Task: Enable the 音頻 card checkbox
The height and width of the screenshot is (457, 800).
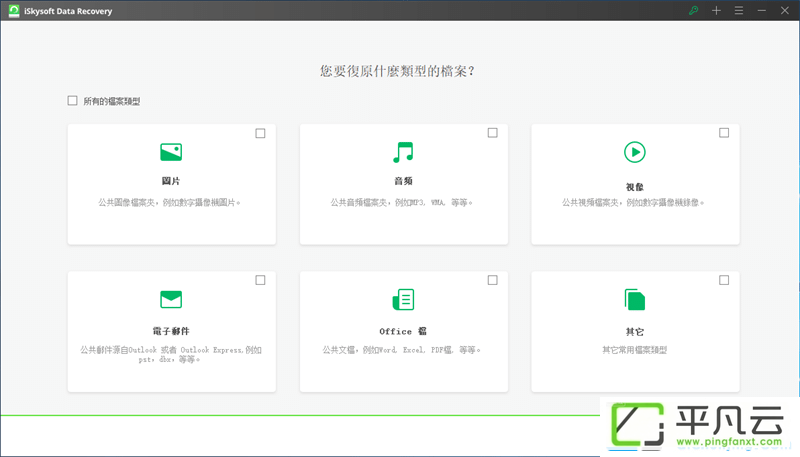Action: pos(492,133)
